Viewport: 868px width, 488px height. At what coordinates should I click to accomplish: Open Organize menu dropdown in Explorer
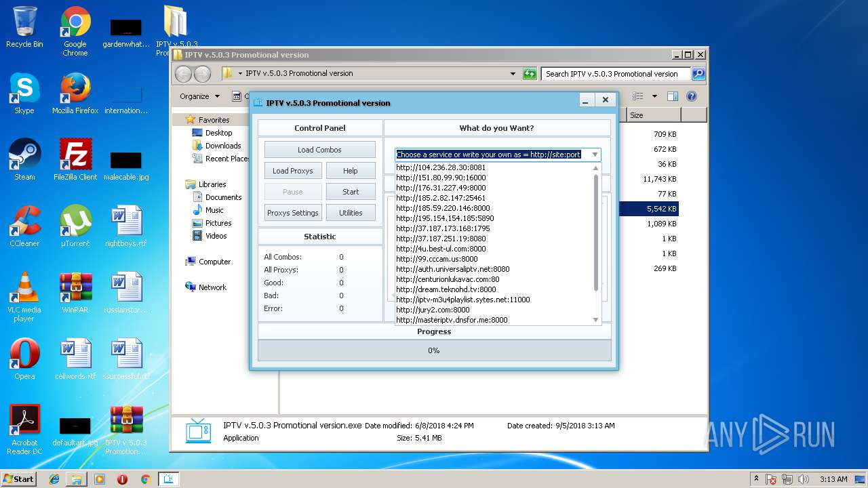click(199, 96)
